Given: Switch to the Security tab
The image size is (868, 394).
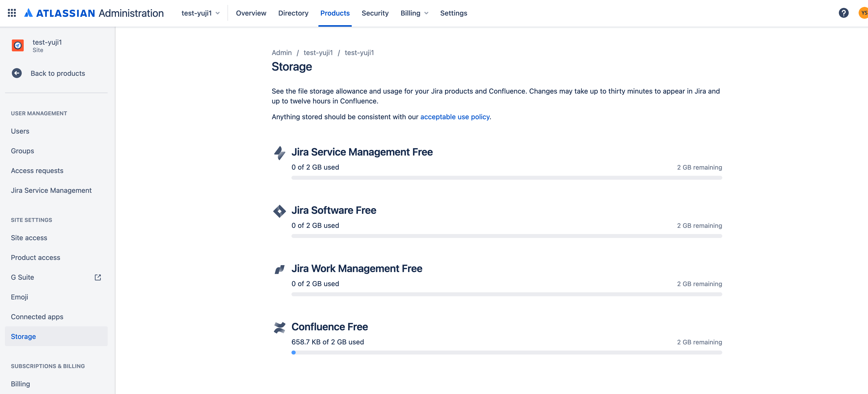Looking at the screenshot, I should point(375,13).
